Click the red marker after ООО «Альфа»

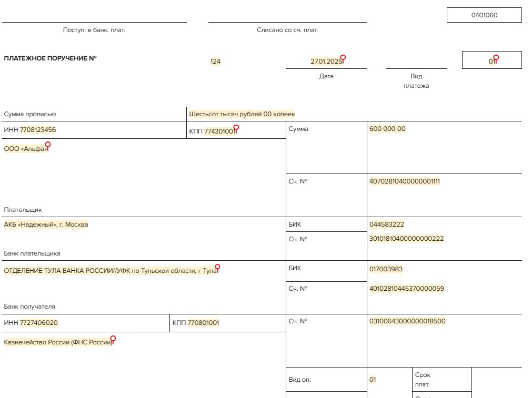(x=48, y=145)
